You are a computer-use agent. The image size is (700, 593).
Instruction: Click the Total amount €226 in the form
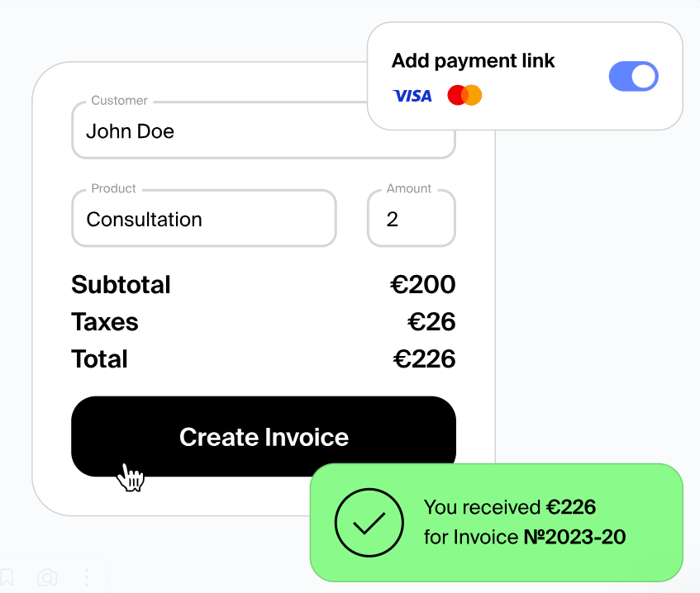pos(424,359)
